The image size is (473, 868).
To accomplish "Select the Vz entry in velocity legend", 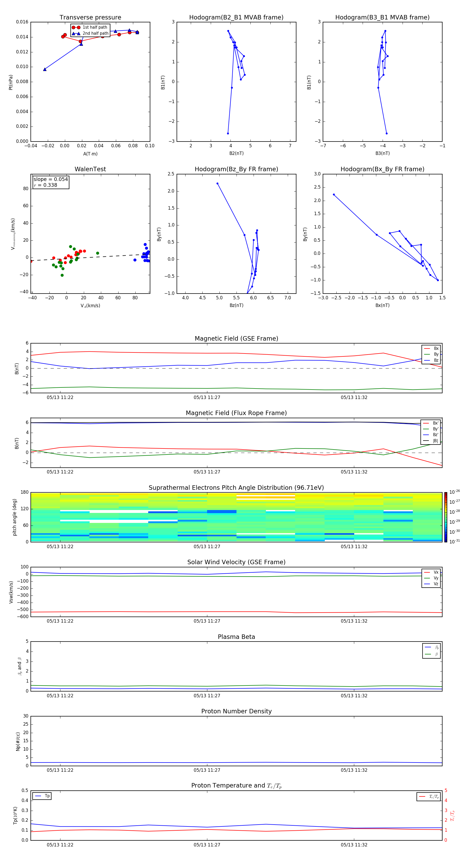I will click(431, 584).
